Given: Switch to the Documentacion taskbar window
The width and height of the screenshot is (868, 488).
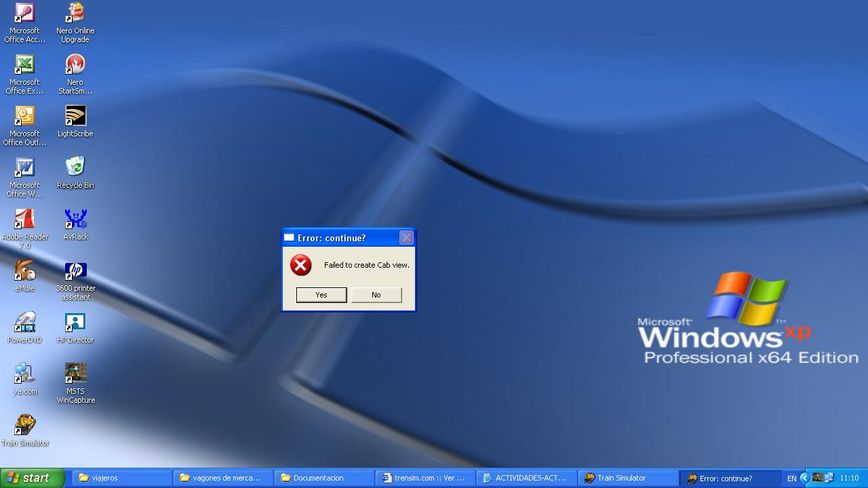Looking at the screenshot, I should point(324,478).
